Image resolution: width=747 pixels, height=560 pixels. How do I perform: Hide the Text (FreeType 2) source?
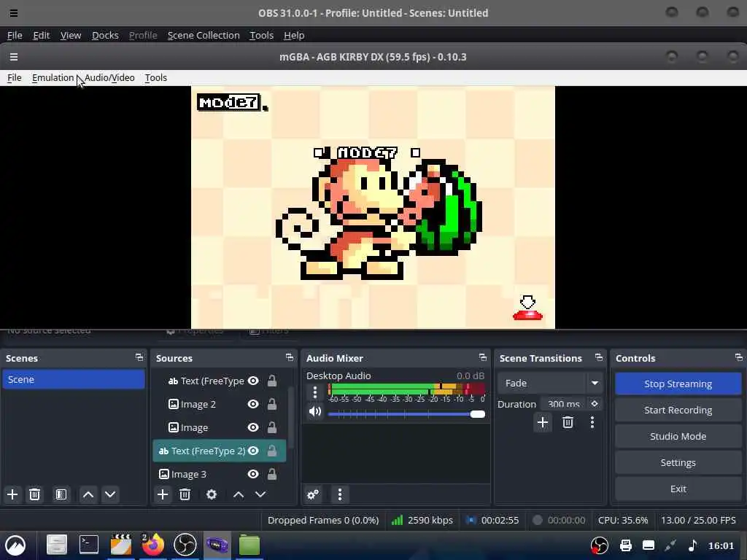(x=253, y=451)
